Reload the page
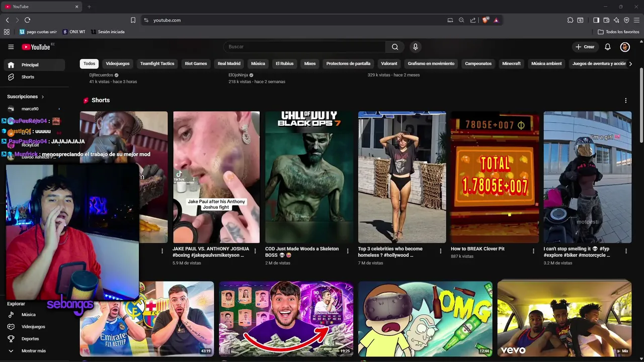The width and height of the screenshot is (644, 362). click(27, 20)
